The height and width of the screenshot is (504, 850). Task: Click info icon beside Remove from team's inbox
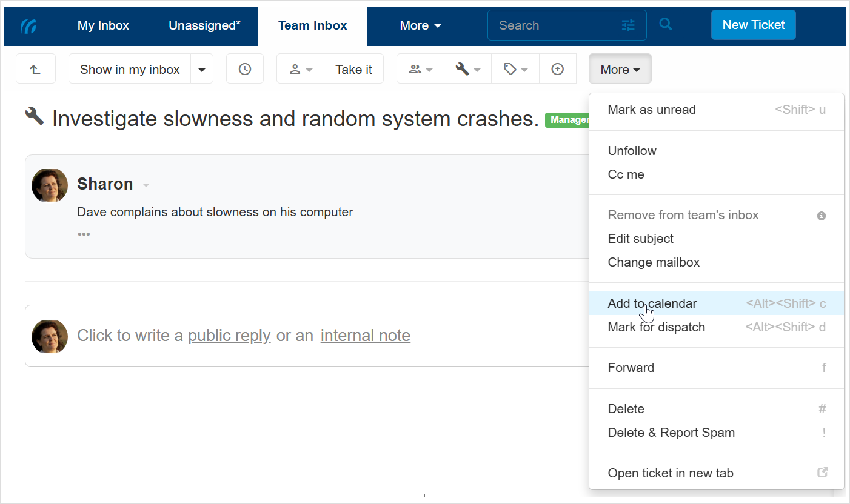[x=822, y=216]
